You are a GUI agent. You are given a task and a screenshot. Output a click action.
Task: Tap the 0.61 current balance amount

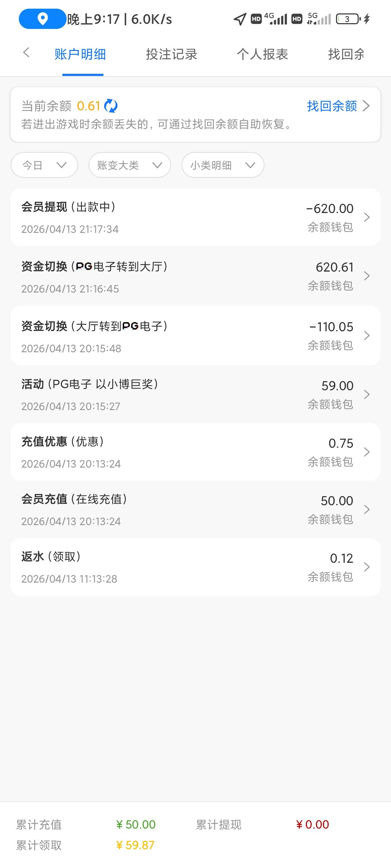coord(88,106)
